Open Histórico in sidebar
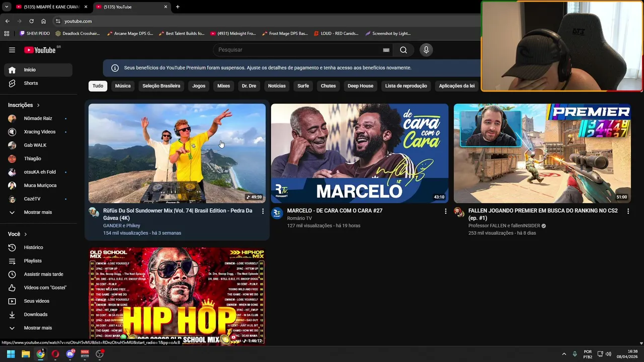The image size is (644, 362). 38,247
